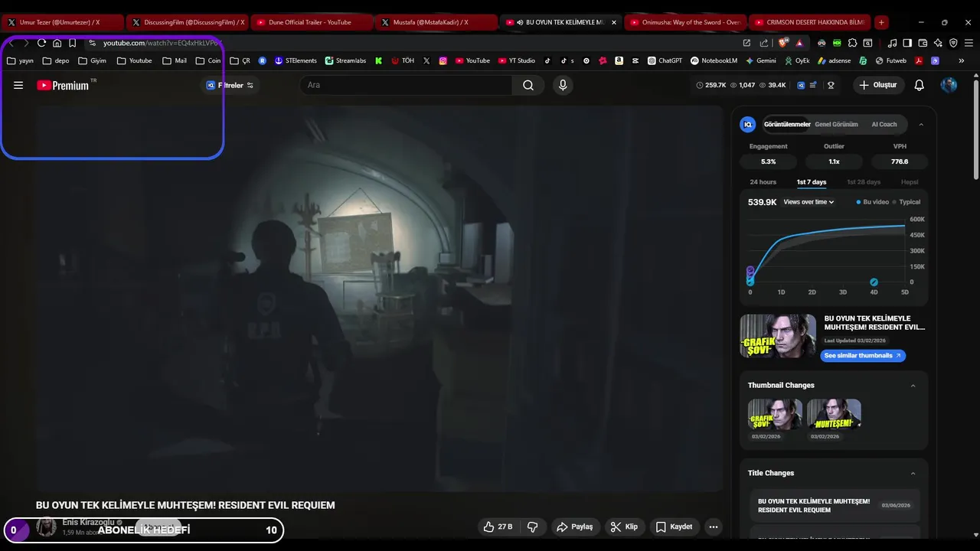Click the trophy icon in the header
The height and width of the screenshot is (551, 980).
click(x=831, y=85)
